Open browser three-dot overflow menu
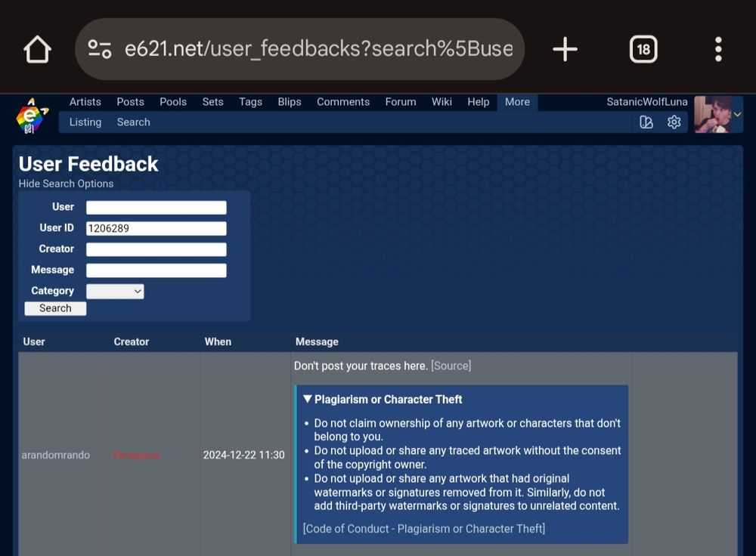This screenshot has height=556, width=756. [x=718, y=49]
